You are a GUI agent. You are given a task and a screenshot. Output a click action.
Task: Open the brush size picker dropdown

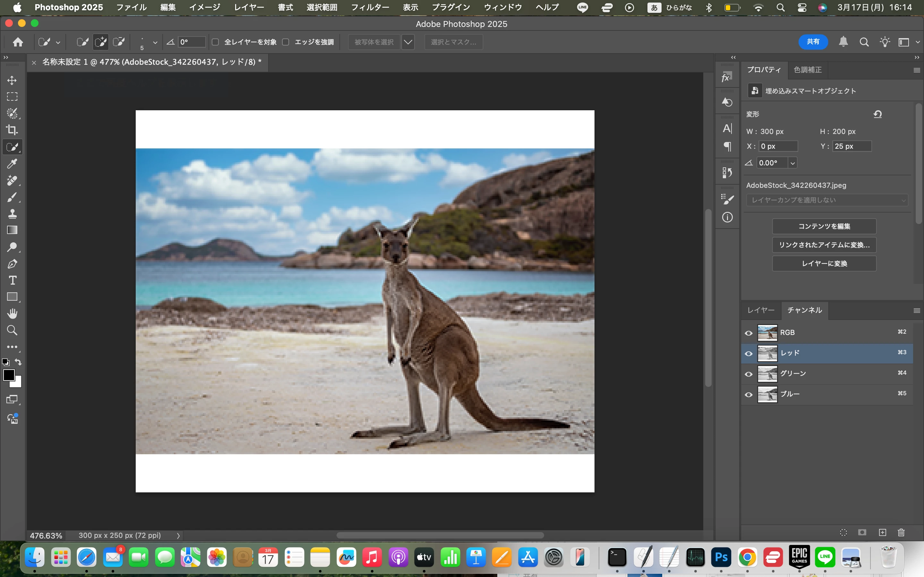tap(155, 42)
